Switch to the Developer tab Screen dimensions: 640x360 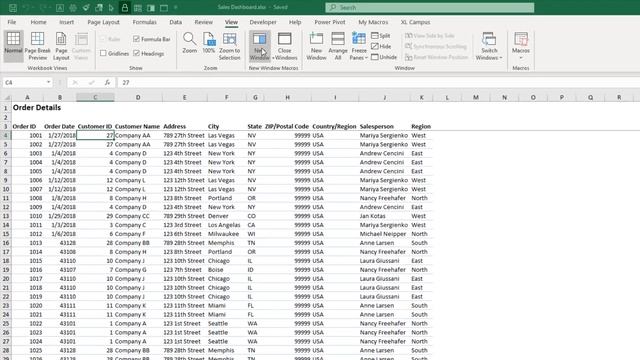[x=263, y=22]
